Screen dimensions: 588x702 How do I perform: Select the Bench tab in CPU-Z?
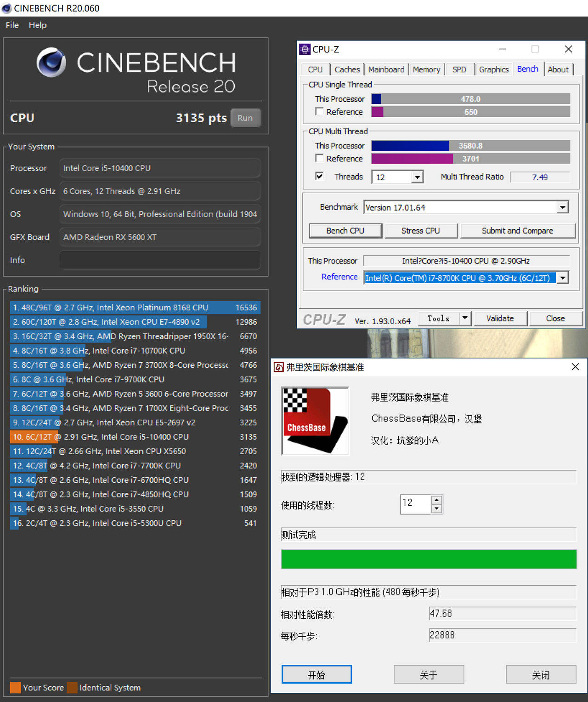pos(528,68)
